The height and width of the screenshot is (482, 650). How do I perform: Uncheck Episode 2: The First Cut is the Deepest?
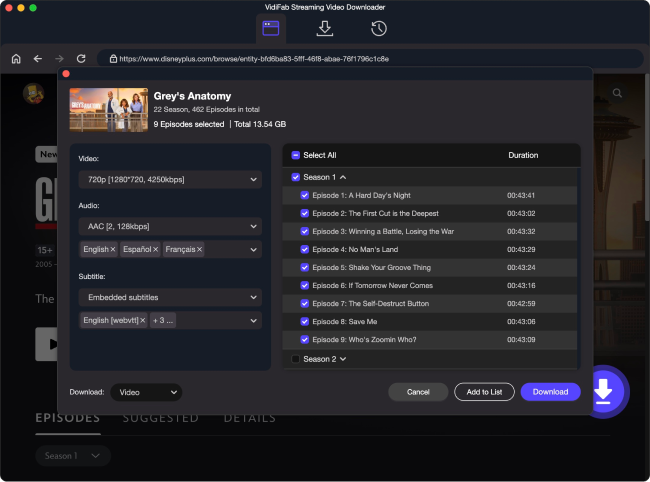tap(305, 213)
